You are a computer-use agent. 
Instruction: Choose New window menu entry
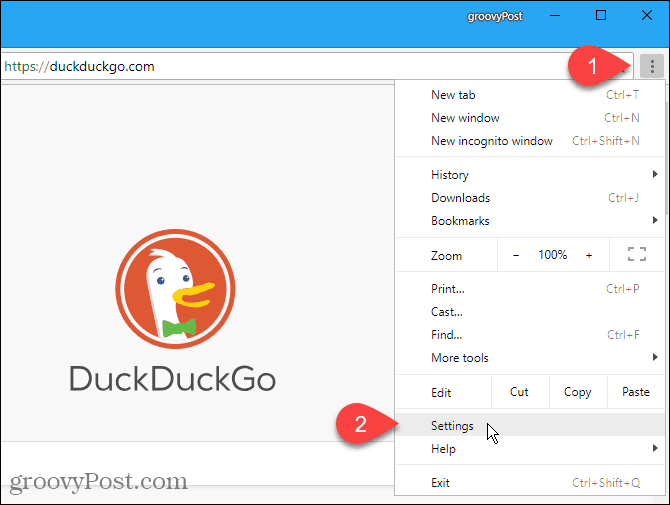pyautogui.click(x=530, y=118)
